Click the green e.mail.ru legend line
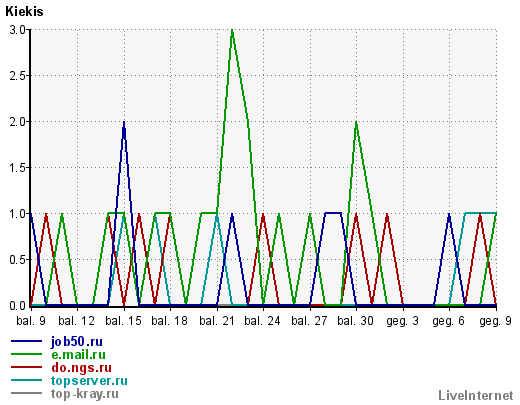This screenshot has height=405, width=520. click(x=26, y=354)
